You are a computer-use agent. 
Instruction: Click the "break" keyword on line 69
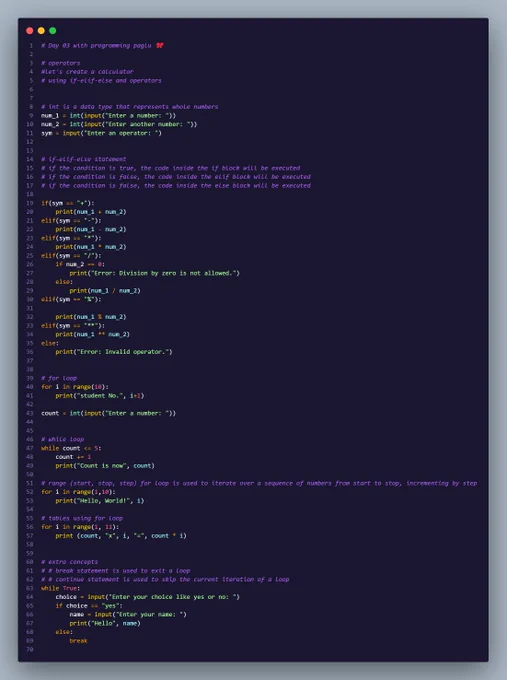[x=79, y=641]
